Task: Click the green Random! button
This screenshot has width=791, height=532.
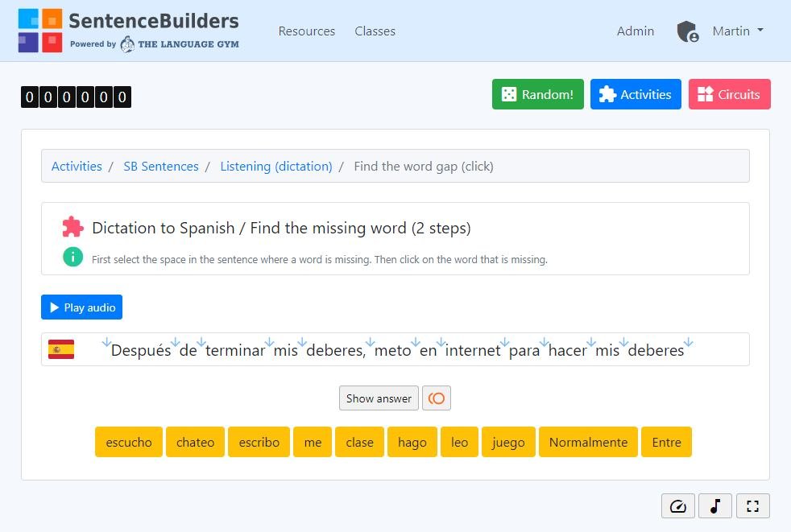Action: pos(538,94)
